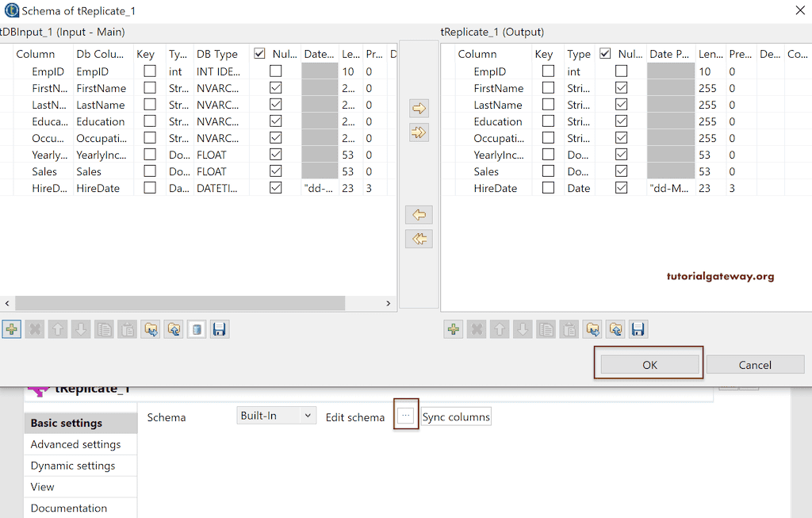Click the import schema folder icon on output panel
This screenshot has width=812, height=518.
click(592, 328)
